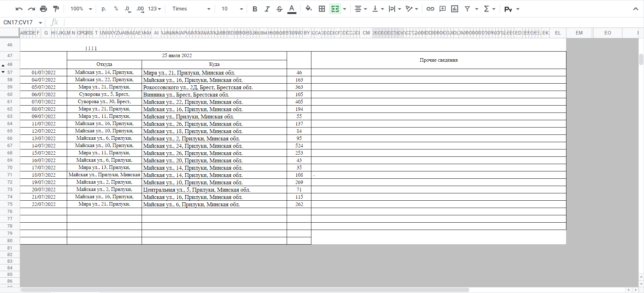This screenshot has height=293, width=644.
Task: Insert a chart with the chart icon
Action: [x=455, y=9]
